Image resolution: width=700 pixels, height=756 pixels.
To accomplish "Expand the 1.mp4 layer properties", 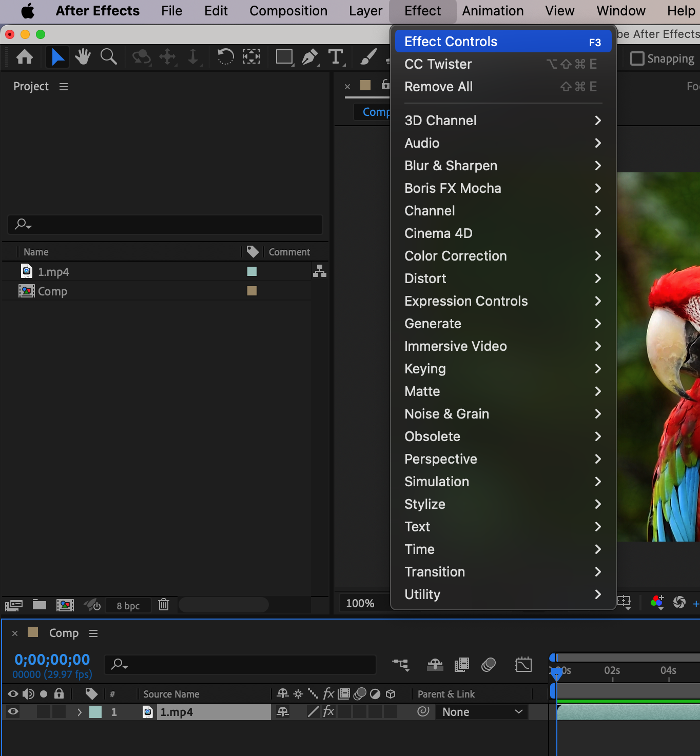I will click(79, 712).
